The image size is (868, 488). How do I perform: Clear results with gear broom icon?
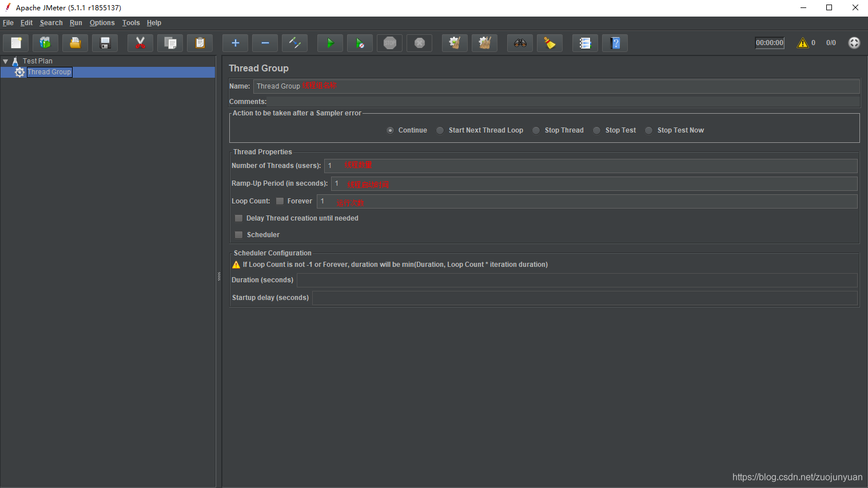click(455, 43)
